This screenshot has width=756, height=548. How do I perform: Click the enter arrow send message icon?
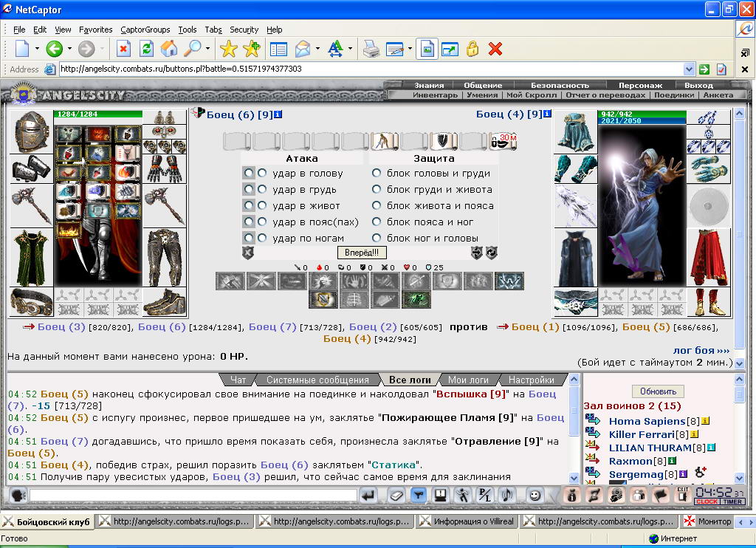369,496
